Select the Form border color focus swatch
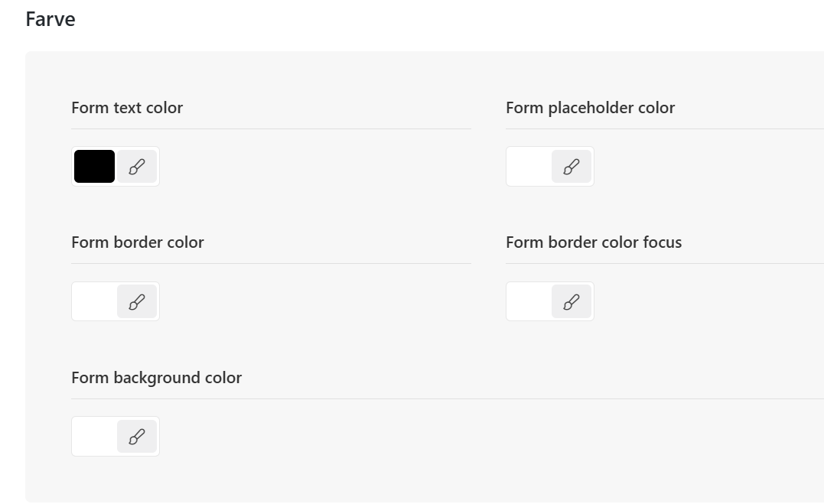 (529, 301)
